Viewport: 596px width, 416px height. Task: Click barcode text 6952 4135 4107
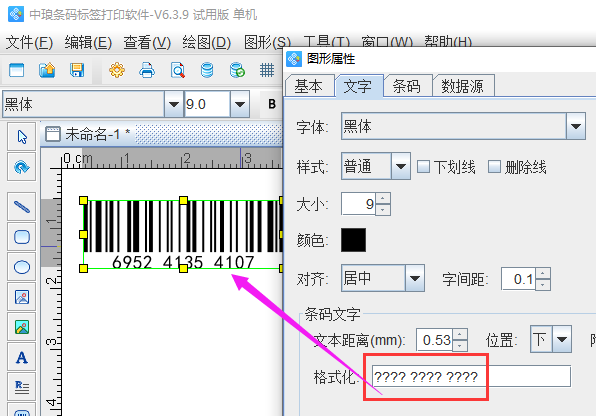pos(183,262)
